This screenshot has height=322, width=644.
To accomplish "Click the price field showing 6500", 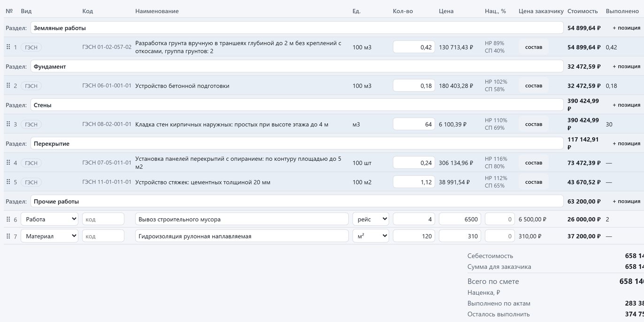I will pyautogui.click(x=460, y=219).
